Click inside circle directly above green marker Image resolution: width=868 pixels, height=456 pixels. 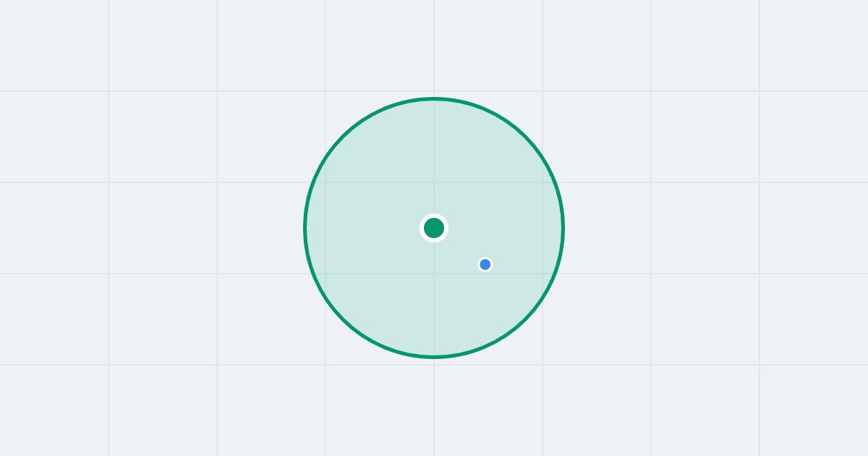coord(434,159)
